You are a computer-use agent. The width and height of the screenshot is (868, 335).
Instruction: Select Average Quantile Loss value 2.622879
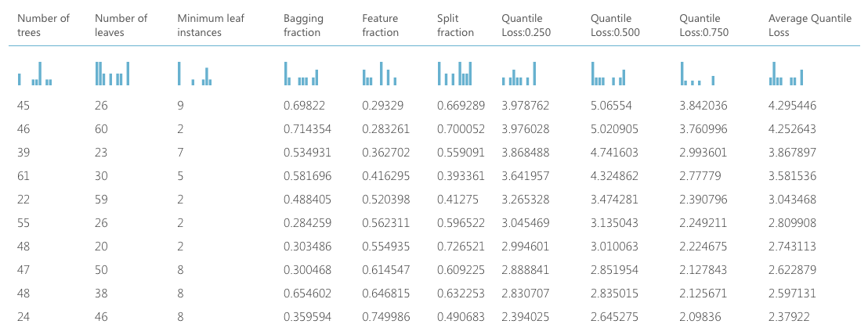[792, 270]
